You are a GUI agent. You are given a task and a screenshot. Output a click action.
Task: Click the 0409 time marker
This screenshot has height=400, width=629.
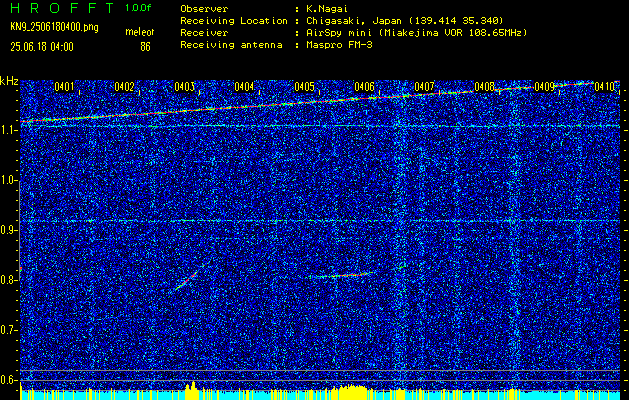pos(544,86)
